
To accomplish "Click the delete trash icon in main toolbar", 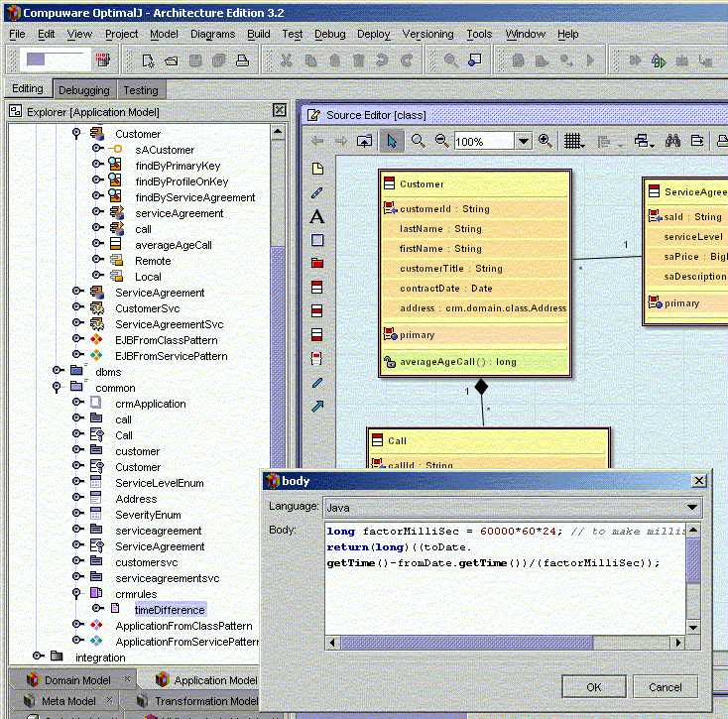I will 358,60.
